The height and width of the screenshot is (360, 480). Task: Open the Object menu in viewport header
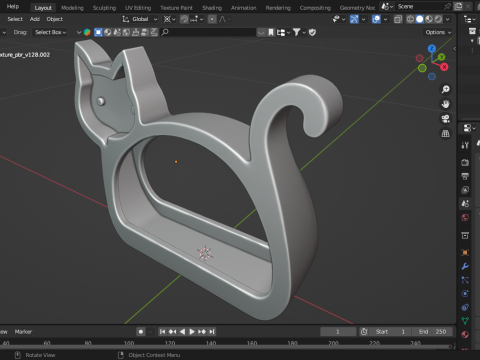[x=55, y=19]
